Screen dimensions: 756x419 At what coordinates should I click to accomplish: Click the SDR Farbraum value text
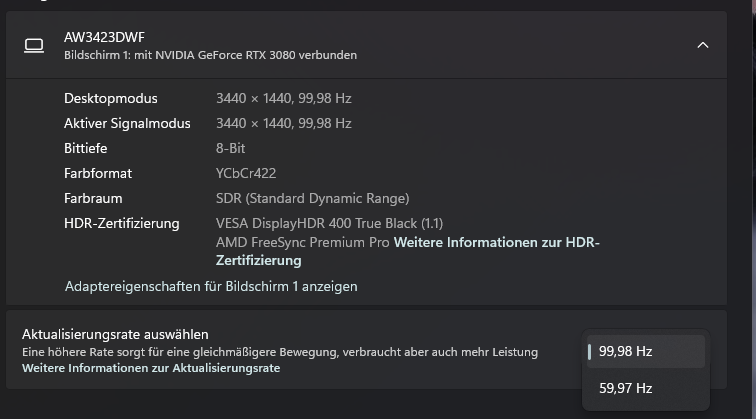point(312,199)
